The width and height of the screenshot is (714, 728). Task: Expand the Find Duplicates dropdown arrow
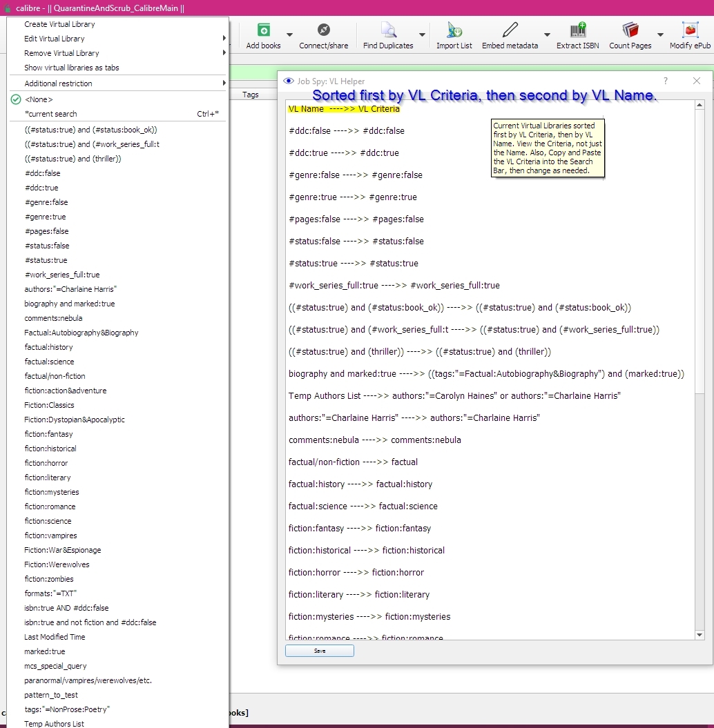(x=422, y=35)
